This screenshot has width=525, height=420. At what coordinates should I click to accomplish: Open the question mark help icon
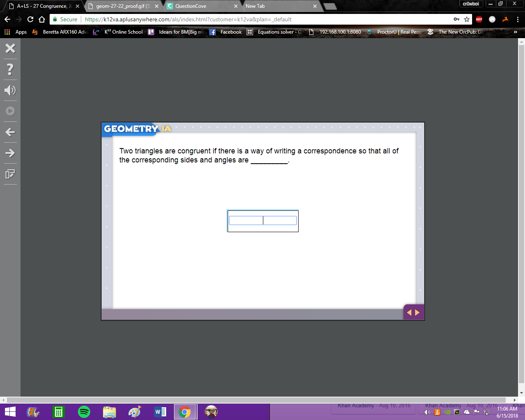[x=10, y=69]
